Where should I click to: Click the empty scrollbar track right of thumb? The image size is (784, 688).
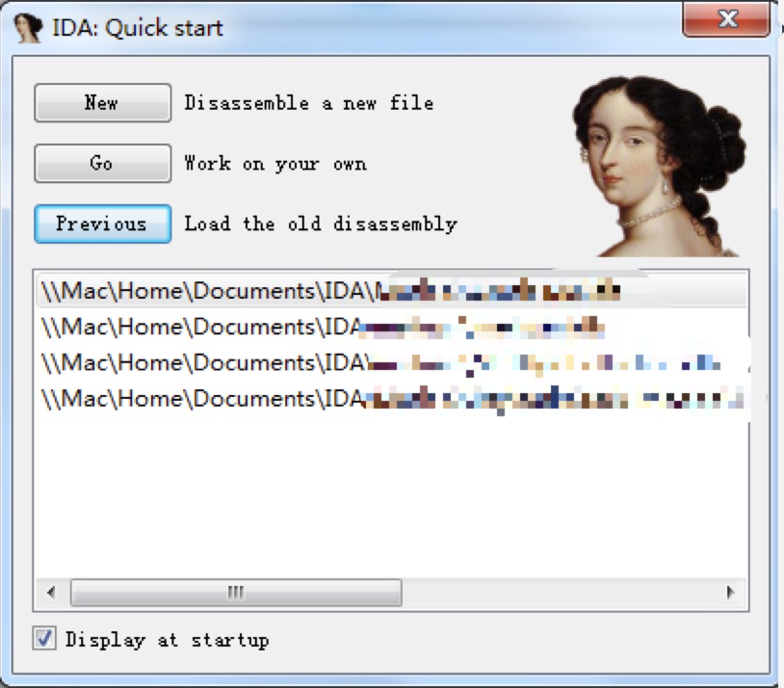pos(559,593)
